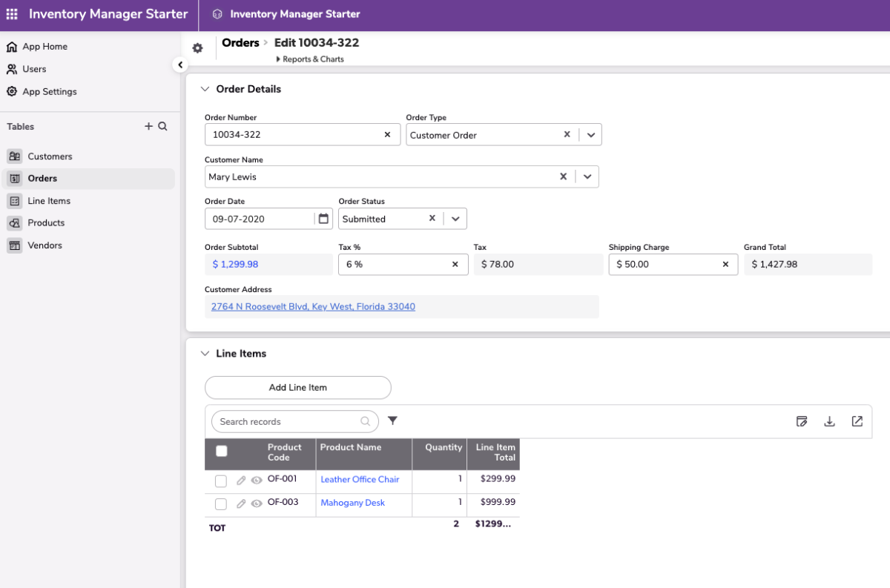Edit the OF-001 row with pencil icon
Screen dimensions: 890x588
coord(241,481)
